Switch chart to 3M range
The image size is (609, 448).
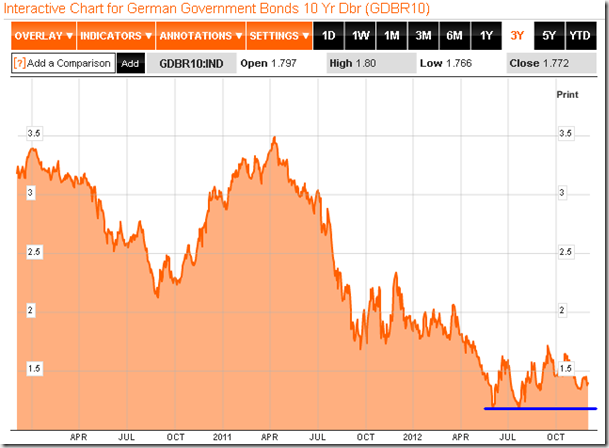[423, 36]
